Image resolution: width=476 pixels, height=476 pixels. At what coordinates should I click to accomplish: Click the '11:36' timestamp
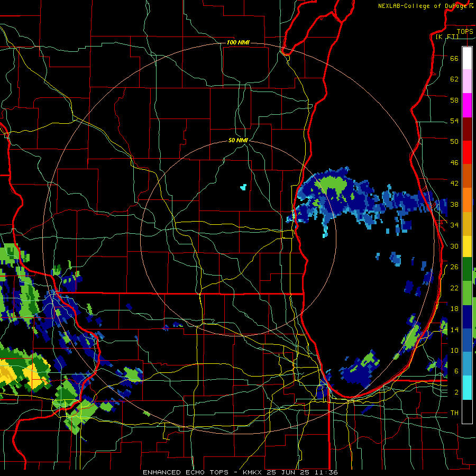pyautogui.click(x=326, y=472)
